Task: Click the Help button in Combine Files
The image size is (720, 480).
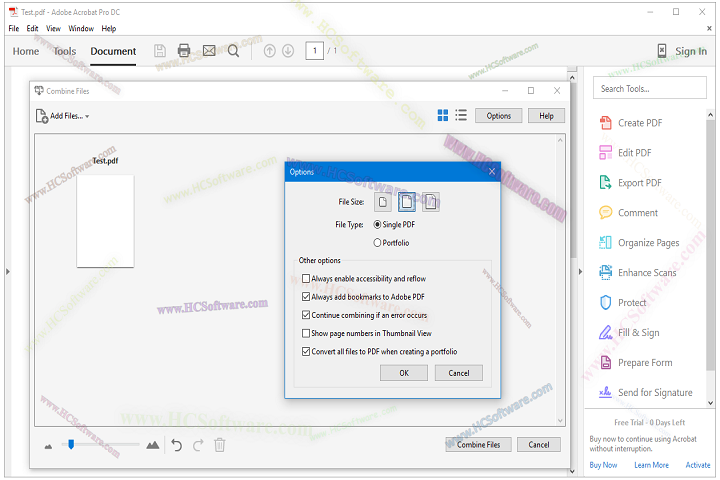Action: point(546,116)
